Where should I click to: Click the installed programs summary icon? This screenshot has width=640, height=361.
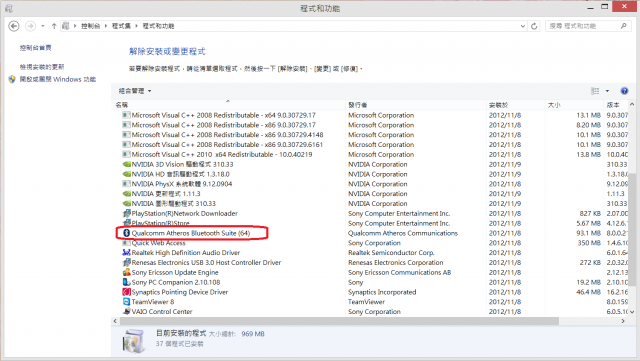click(133, 341)
